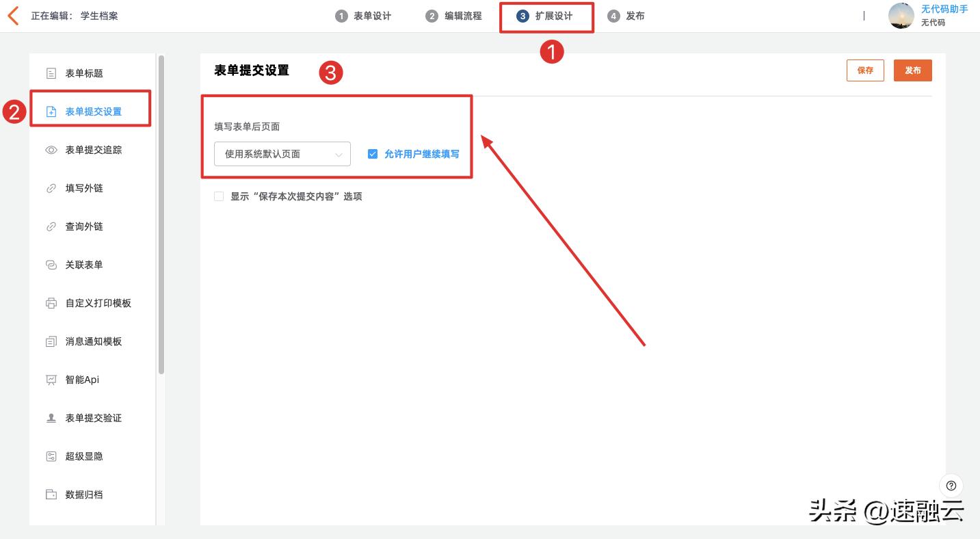The image size is (980, 539).
Task: Click the 保存 button
Action: [x=865, y=70]
